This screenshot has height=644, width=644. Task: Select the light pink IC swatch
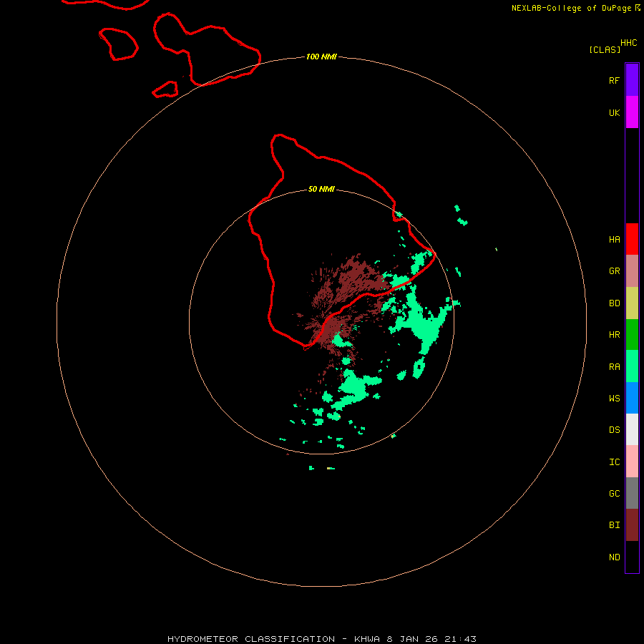(x=632, y=462)
